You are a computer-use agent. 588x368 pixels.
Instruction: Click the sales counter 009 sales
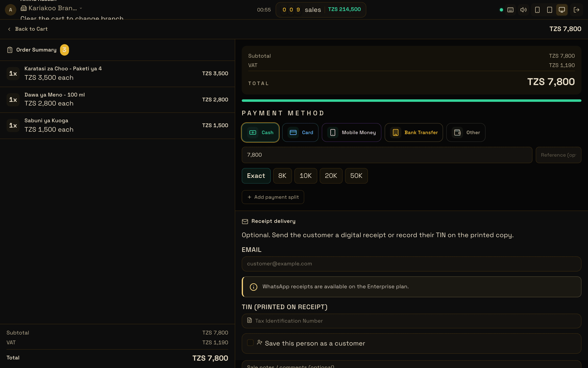point(301,10)
